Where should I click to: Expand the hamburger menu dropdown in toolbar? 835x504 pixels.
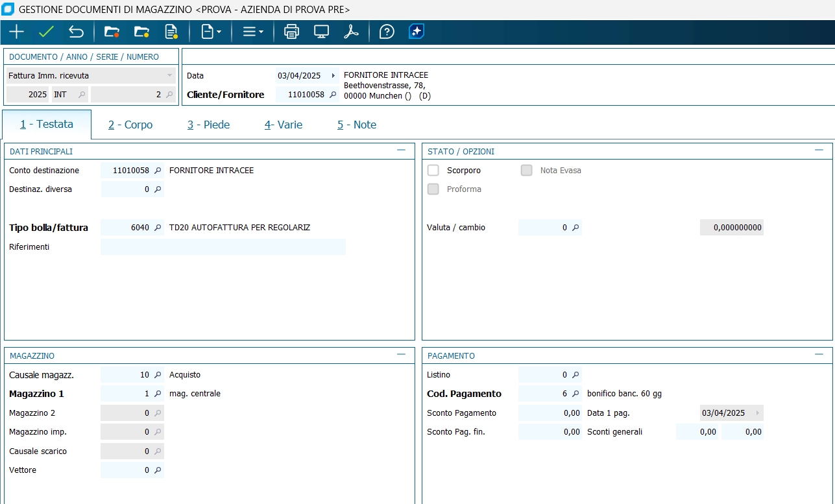pos(252,32)
